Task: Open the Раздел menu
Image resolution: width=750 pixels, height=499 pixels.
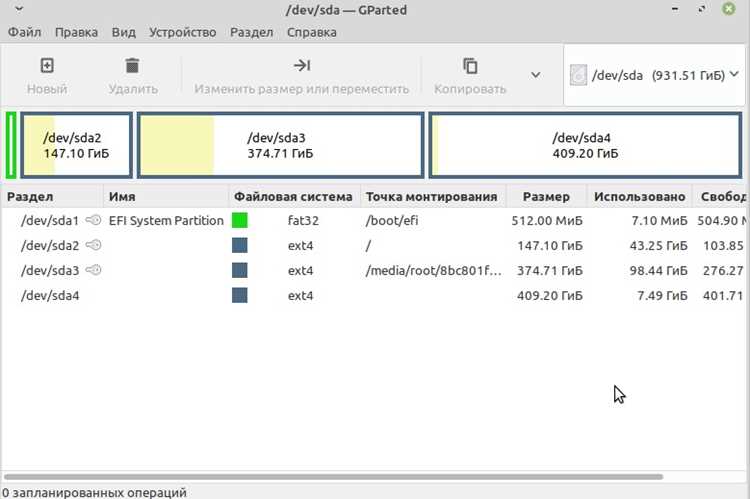Action: click(x=252, y=32)
